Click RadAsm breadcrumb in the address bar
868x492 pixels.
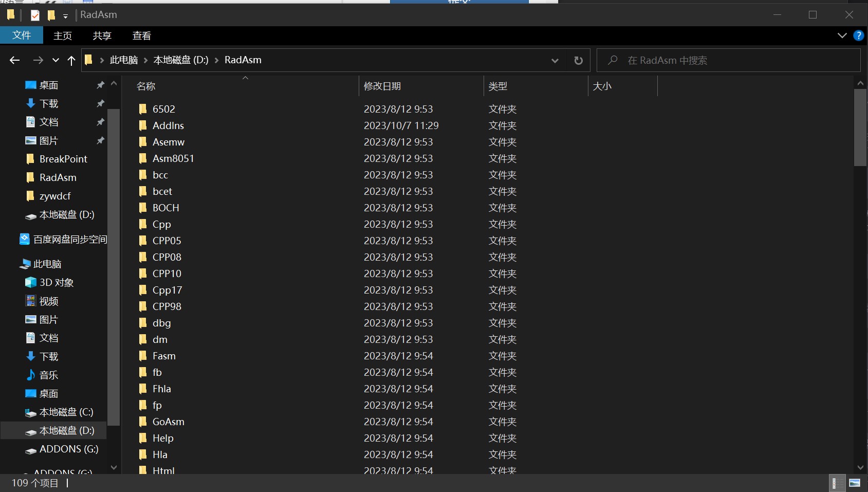pyautogui.click(x=243, y=60)
